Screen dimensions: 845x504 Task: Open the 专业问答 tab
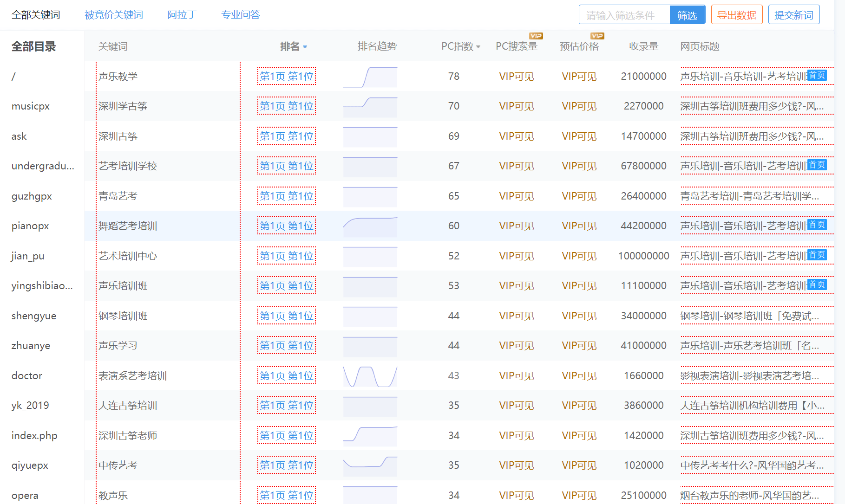(x=241, y=15)
